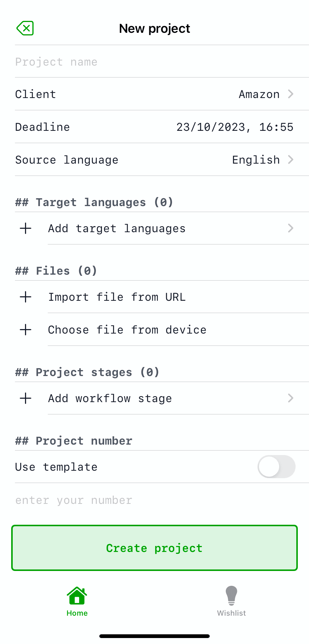The height and width of the screenshot is (644, 309).
Task: Click plus icon next to Import file from URL
Action: (25, 297)
